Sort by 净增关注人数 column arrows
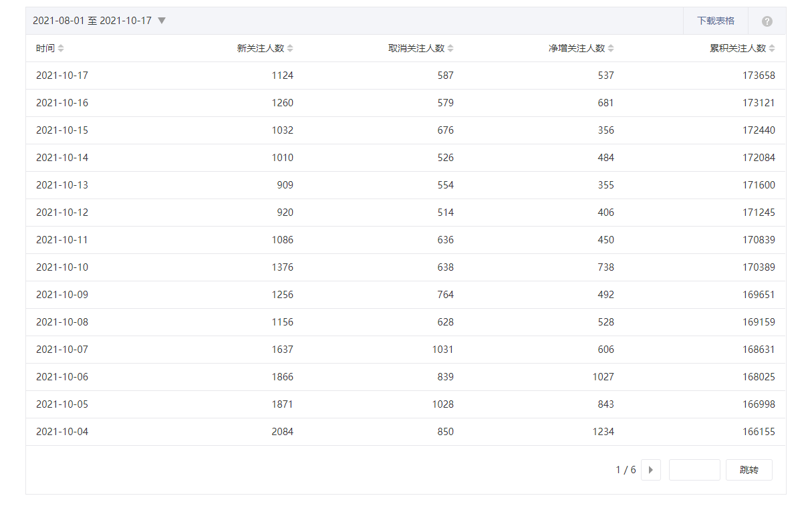 click(x=611, y=48)
